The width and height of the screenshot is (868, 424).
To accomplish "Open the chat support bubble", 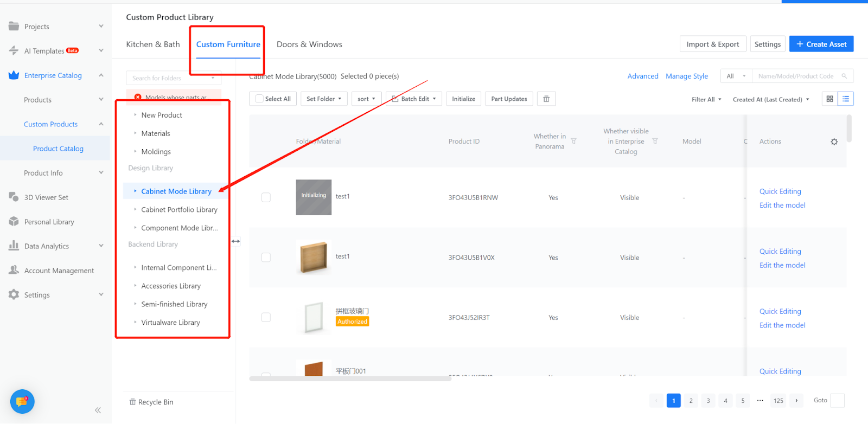I will 22,402.
